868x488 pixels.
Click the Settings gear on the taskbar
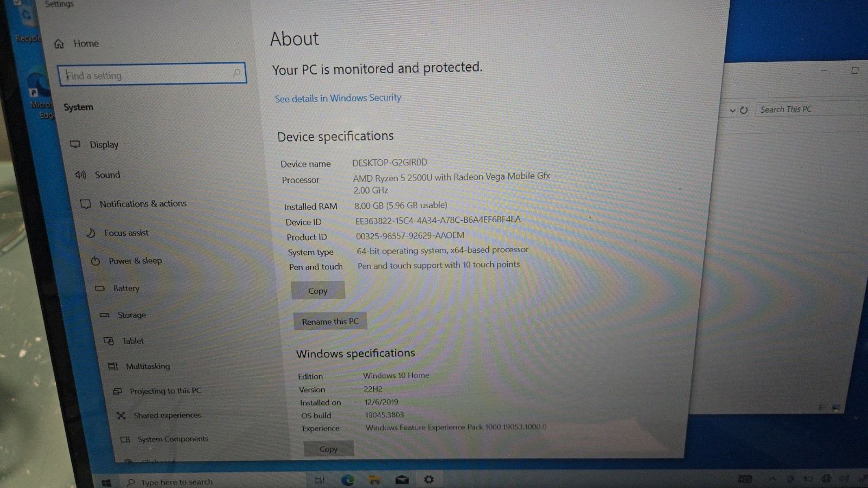429,479
